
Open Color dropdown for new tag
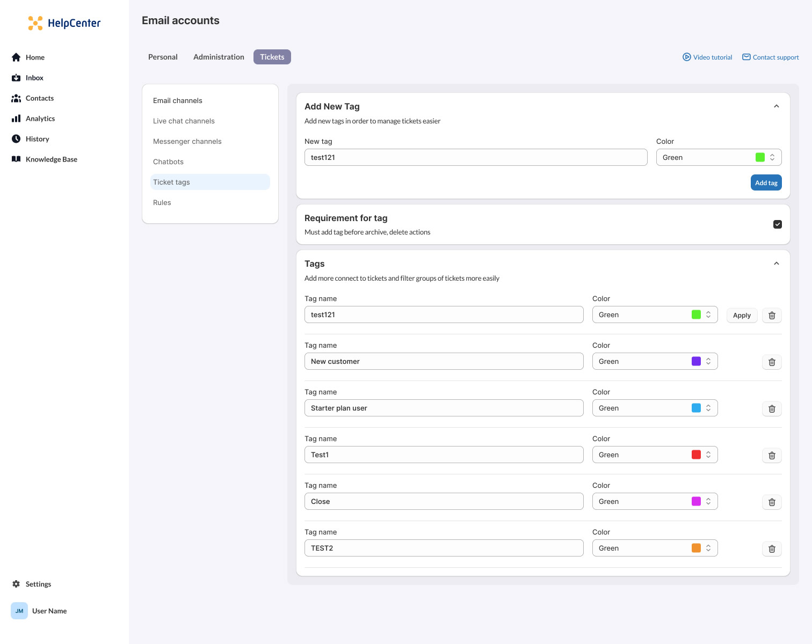point(719,157)
